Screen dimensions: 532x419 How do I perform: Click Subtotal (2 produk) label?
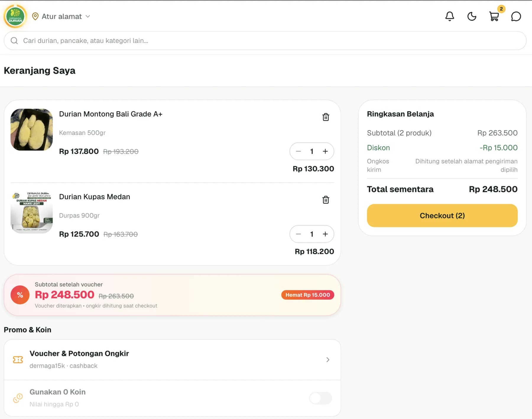pos(399,133)
